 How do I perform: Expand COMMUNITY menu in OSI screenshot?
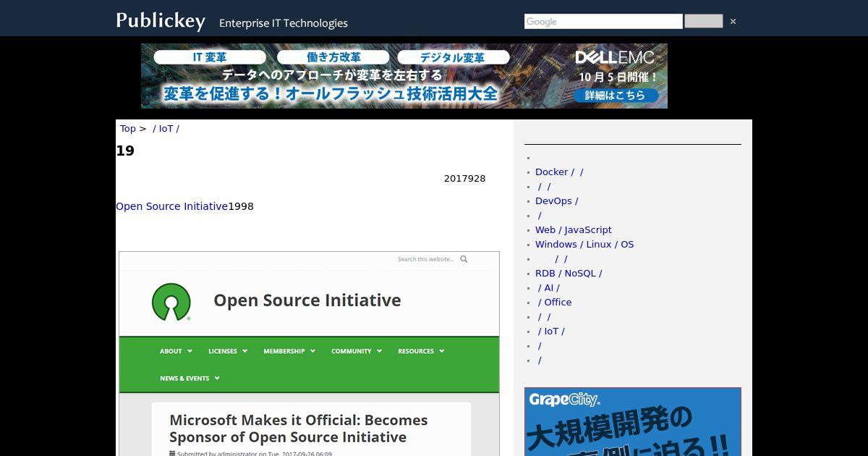pyautogui.click(x=357, y=351)
